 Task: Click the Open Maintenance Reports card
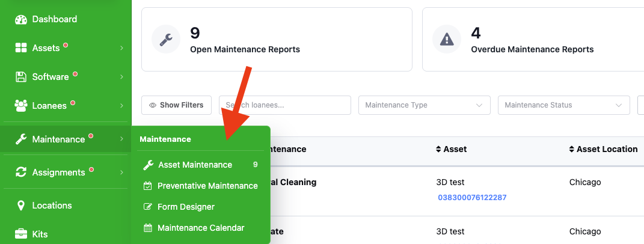pos(277,40)
